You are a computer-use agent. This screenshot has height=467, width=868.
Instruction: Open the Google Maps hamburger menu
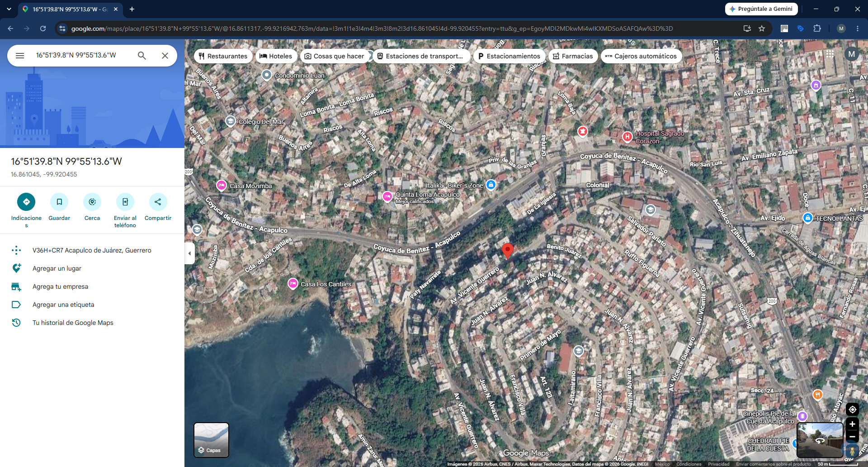pos(20,56)
